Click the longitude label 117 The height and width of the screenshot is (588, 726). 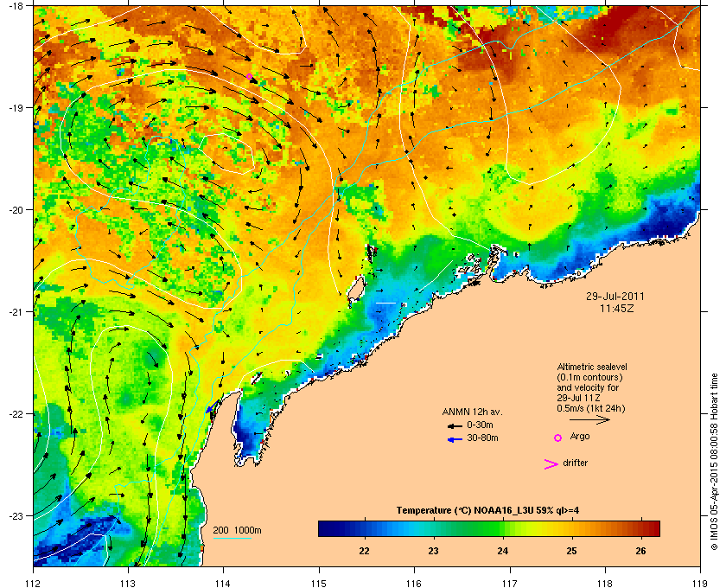[509, 583]
